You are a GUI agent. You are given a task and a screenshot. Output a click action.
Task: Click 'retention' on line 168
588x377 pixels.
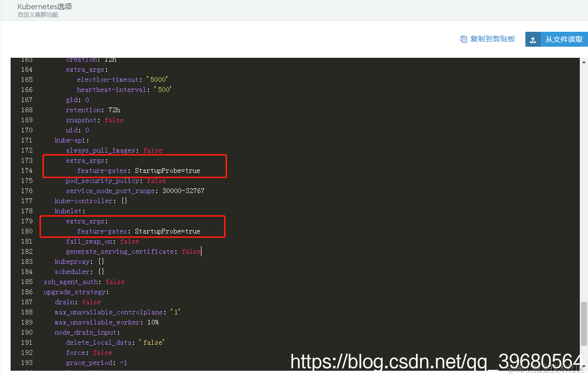click(x=83, y=110)
